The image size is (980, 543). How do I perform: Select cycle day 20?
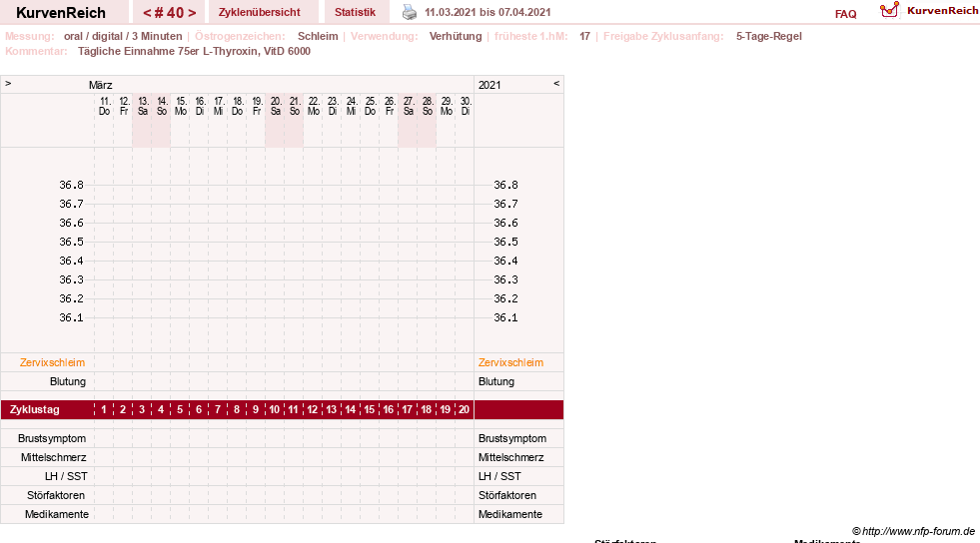pyautogui.click(x=464, y=409)
